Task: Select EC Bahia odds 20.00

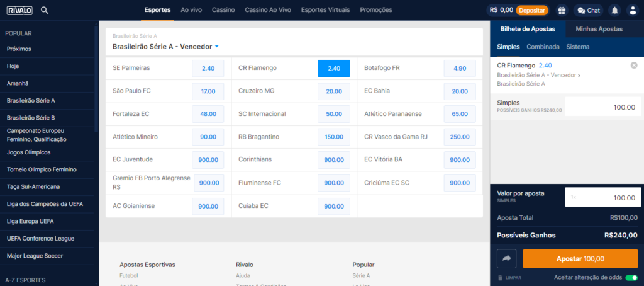Action: pos(460,91)
